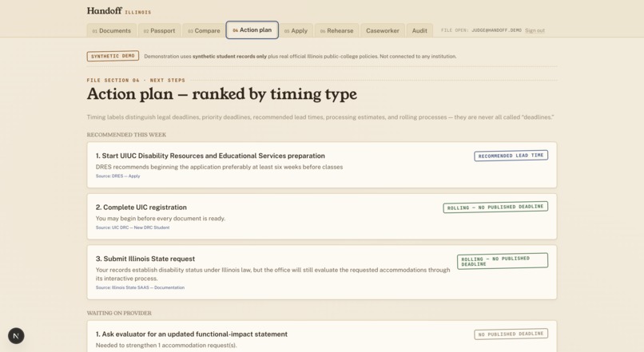Screen dimensions: 644x352
Task: Click the RECOMMENDED THIS WEEK section label
Action: click(126, 135)
